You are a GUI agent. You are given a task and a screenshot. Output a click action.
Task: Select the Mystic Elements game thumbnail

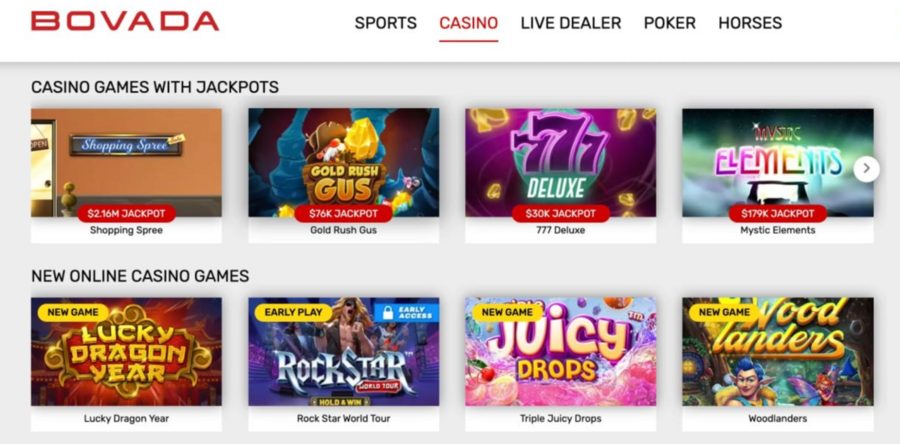point(778,162)
